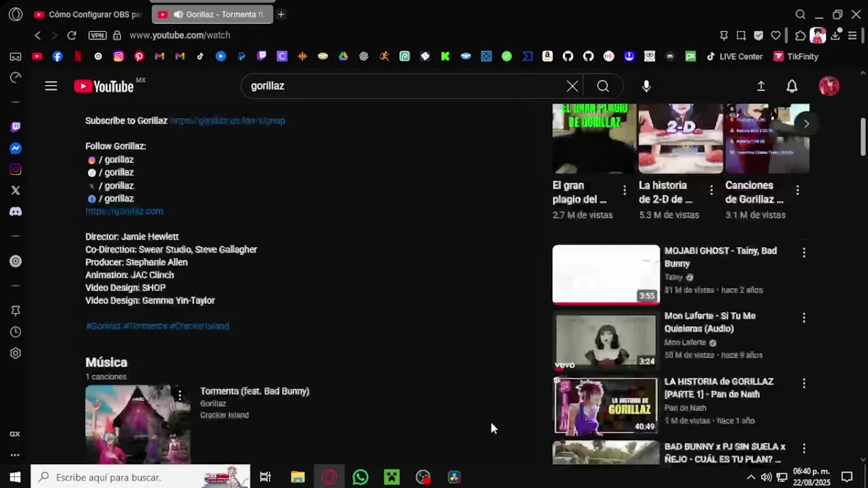
Task: Open more sidebar options (three dots)
Action: point(15,455)
